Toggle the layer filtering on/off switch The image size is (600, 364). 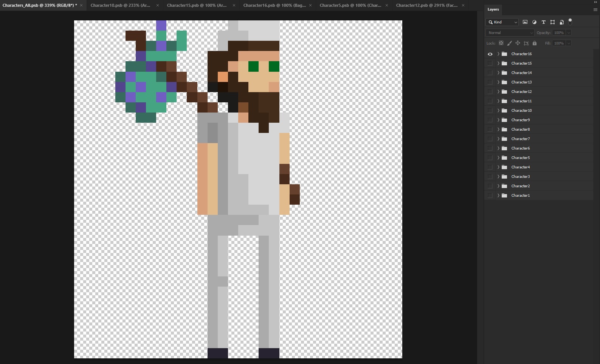point(570,22)
